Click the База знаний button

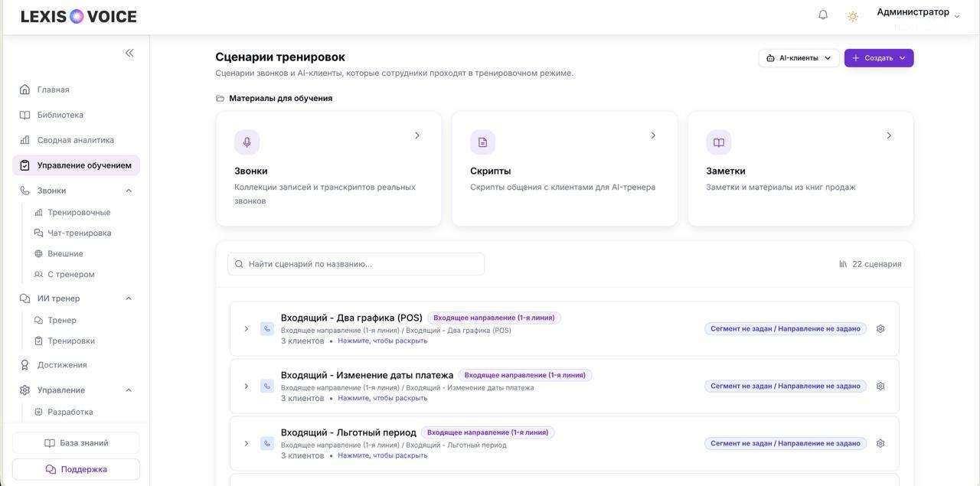click(76, 443)
